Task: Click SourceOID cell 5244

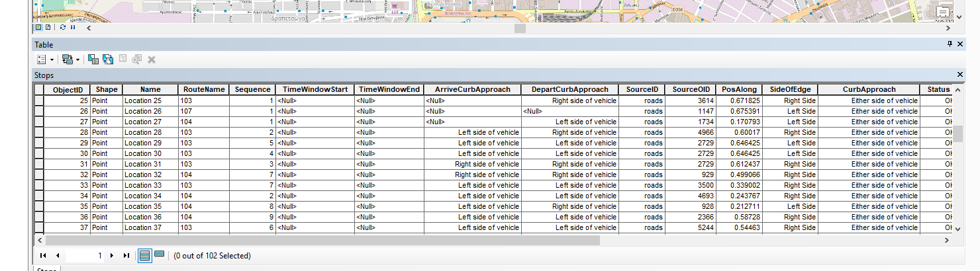Action: point(691,227)
